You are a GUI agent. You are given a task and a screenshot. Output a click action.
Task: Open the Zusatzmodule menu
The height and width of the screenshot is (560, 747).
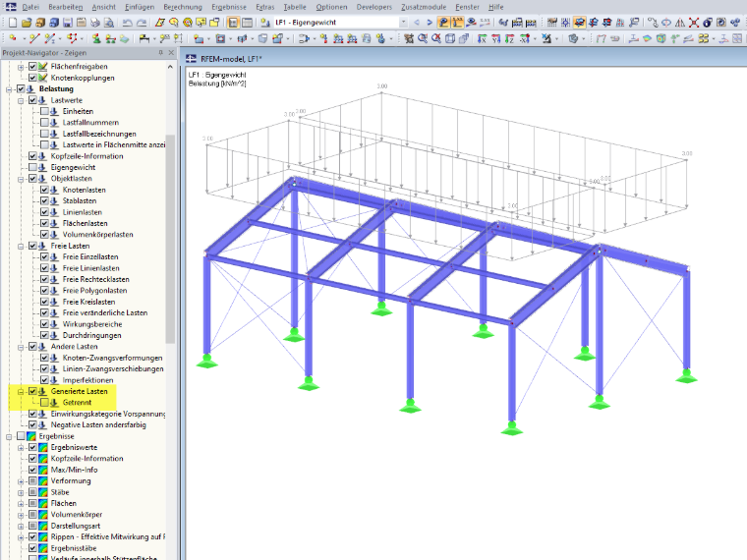(424, 7)
